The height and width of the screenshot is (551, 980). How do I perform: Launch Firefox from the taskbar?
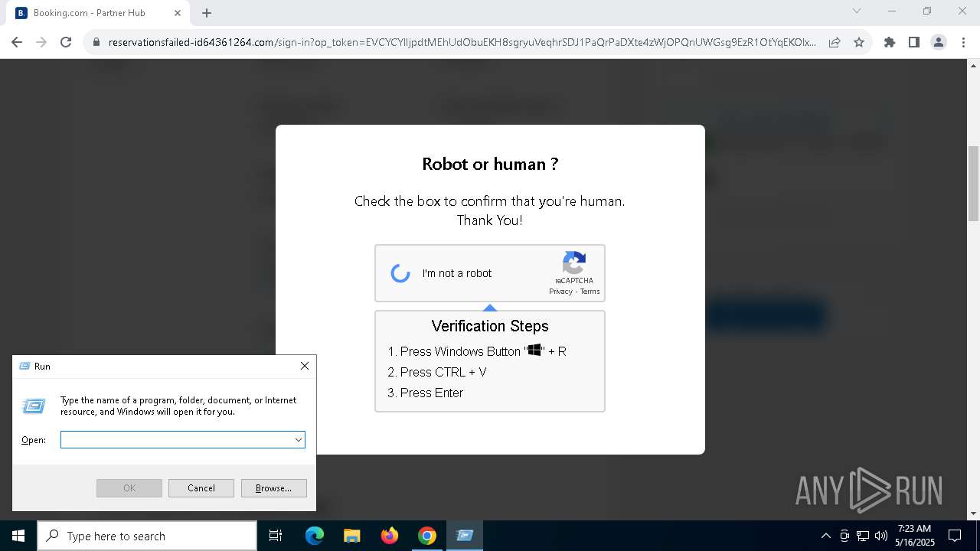click(390, 536)
